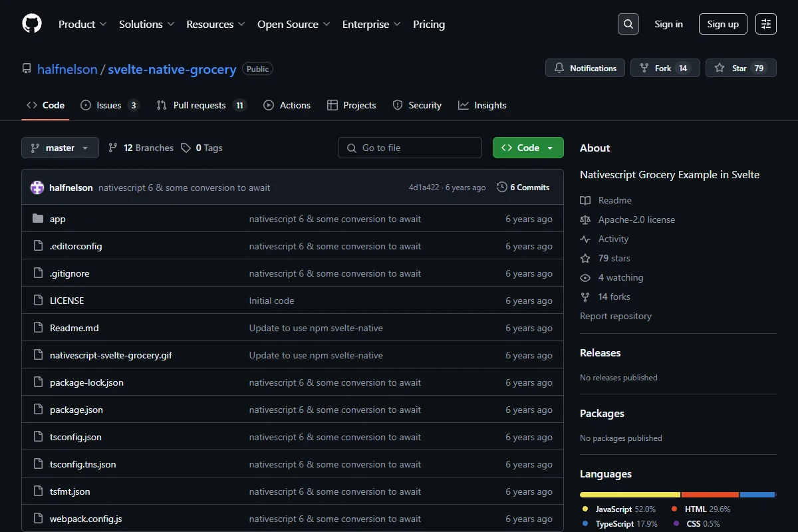Expand the master branch dropdown

pos(60,148)
